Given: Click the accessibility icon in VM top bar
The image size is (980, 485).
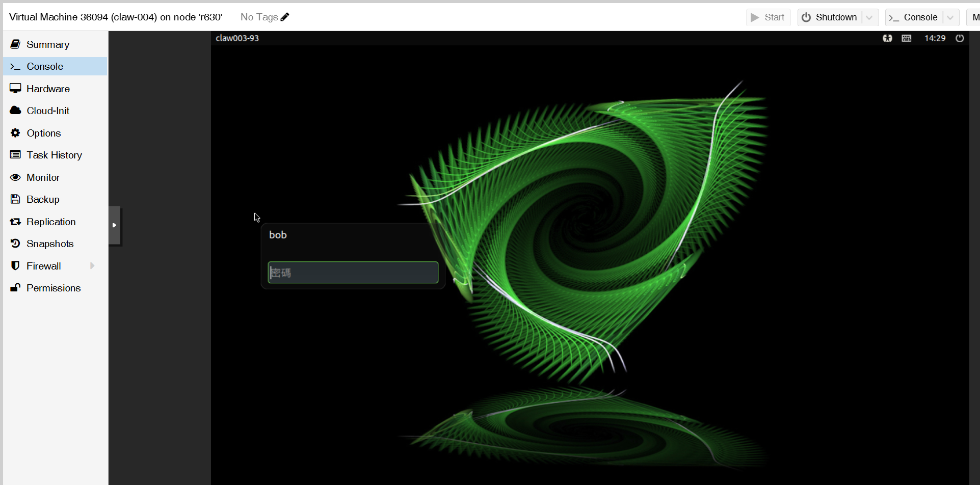Looking at the screenshot, I should point(887,38).
